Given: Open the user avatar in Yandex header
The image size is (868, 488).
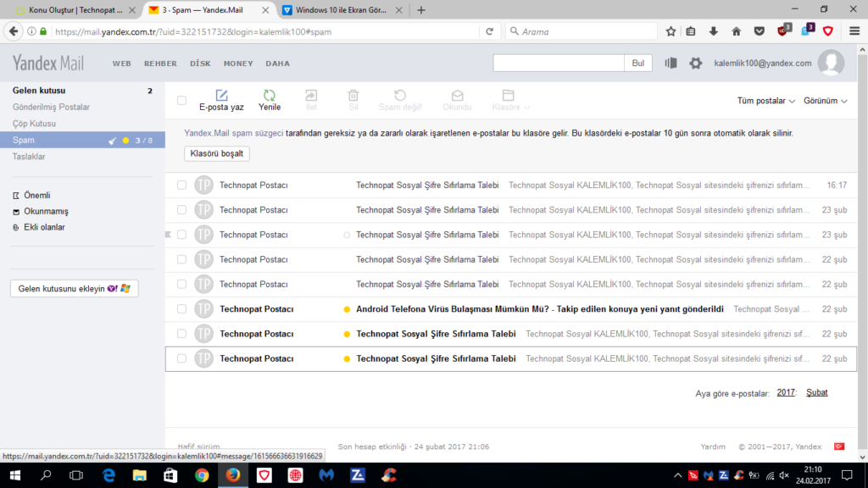Looking at the screenshot, I should (x=831, y=63).
